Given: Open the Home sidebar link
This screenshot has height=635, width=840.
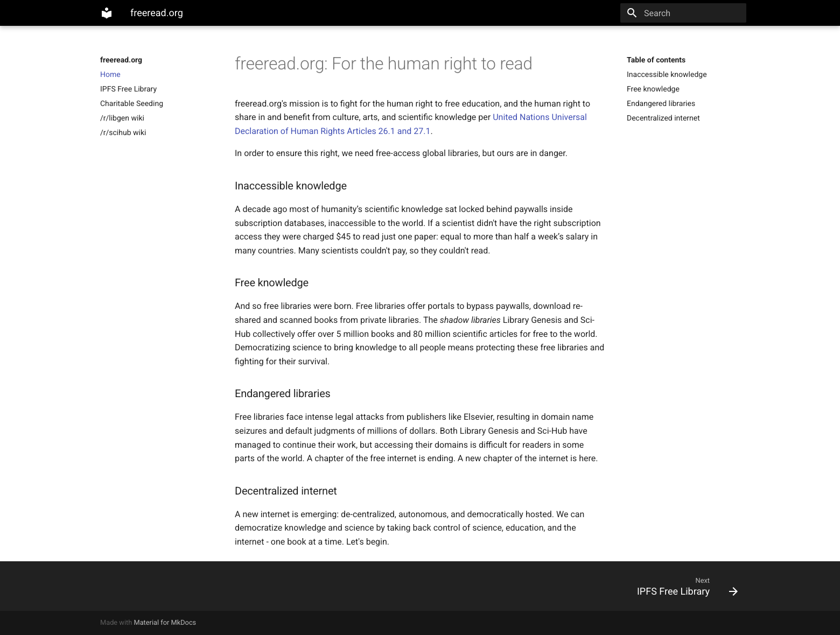Looking at the screenshot, I should pos(110,74).
